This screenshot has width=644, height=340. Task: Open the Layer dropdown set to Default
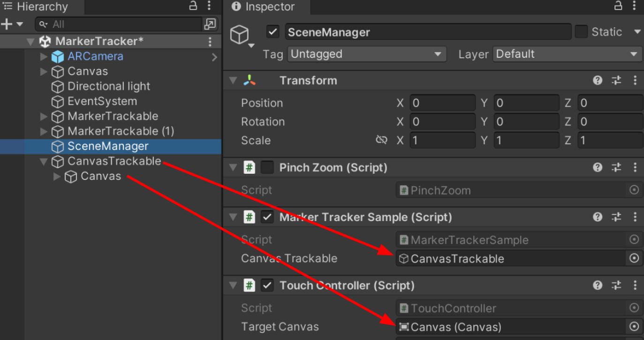coord(568,54)
